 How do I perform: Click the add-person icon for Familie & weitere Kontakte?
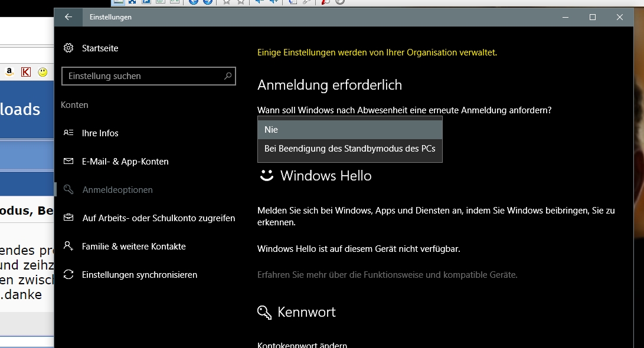[x=68, y=246]
